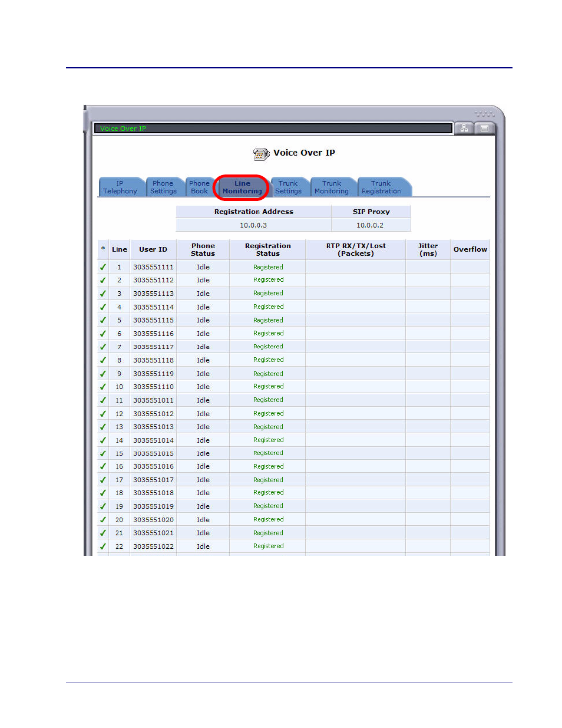Click the Jitter (ms) column header
Image resolution: width=562 pixels, height=728 pixels.
click(x=428, y=249)
